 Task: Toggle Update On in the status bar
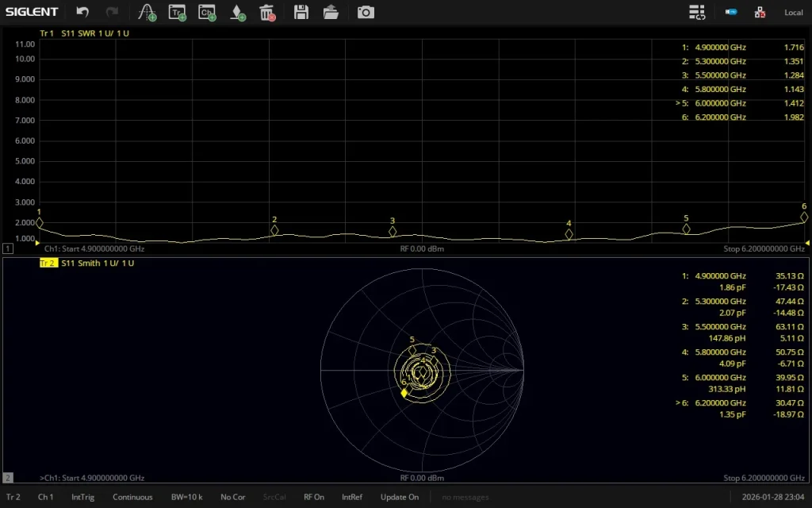[x=400, y=497]
